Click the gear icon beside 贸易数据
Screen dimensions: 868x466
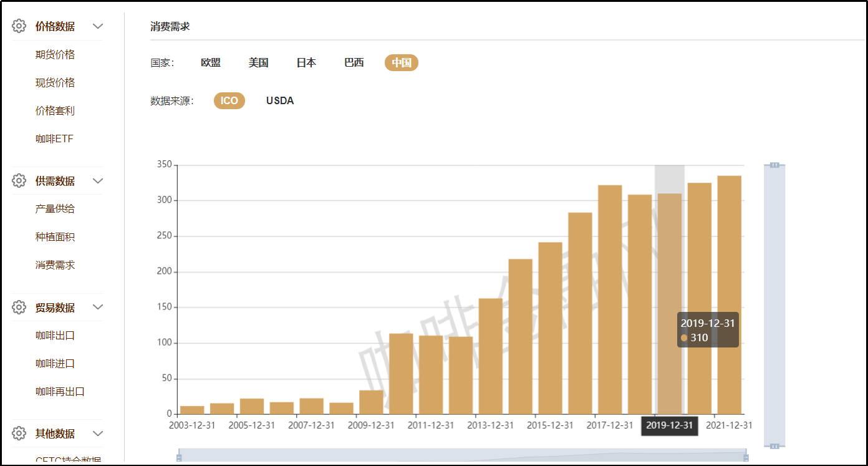coord(19,308)
